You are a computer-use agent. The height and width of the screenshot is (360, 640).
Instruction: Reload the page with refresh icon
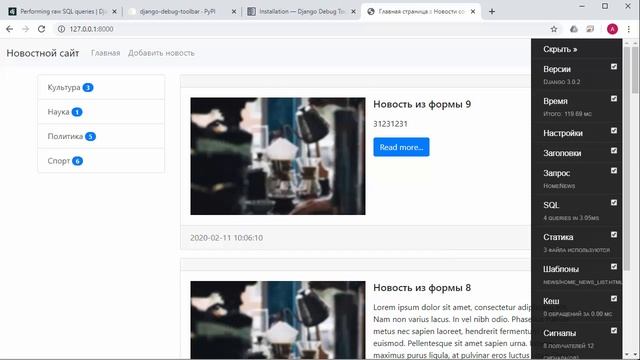(x=41, y=29)
